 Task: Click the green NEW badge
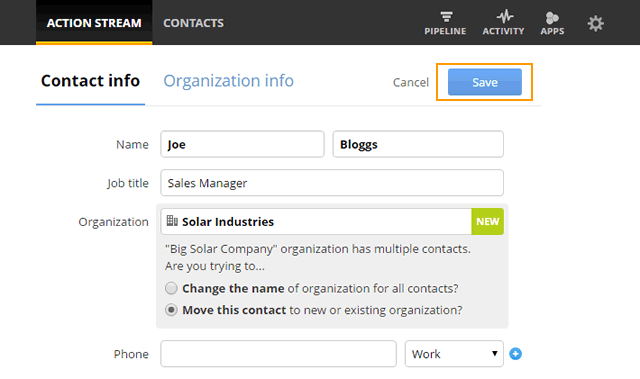click(x=487, y=222)
